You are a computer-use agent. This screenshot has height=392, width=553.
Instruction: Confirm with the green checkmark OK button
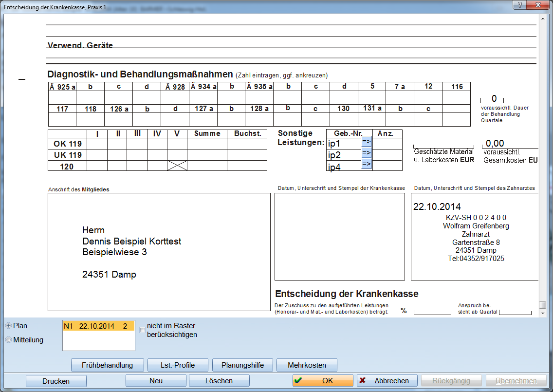tap(323, 381)
